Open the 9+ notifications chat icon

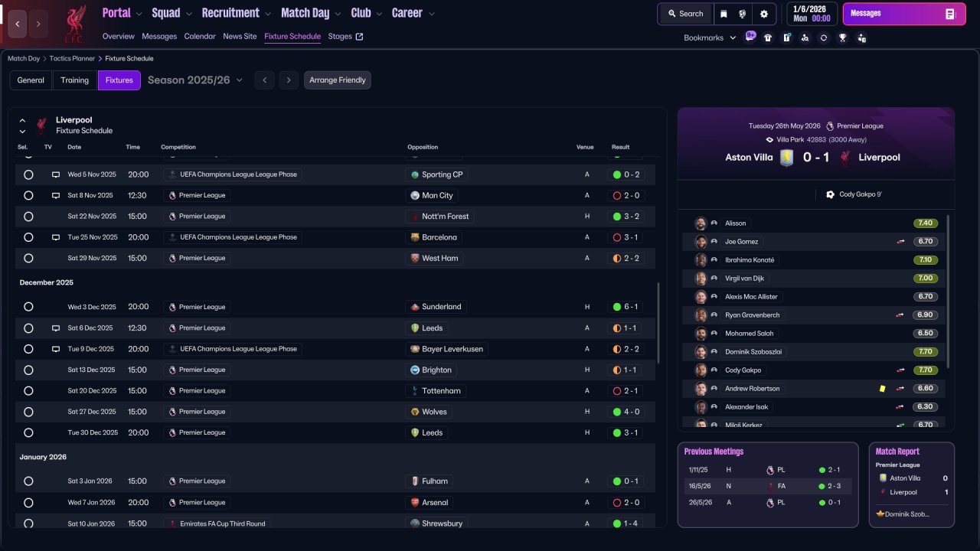[x=750, y=37]
